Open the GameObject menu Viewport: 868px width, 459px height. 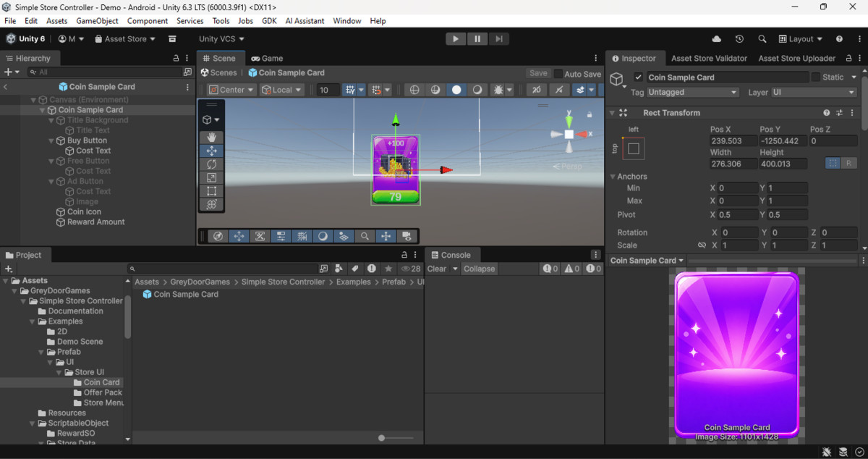pos(97,21)
